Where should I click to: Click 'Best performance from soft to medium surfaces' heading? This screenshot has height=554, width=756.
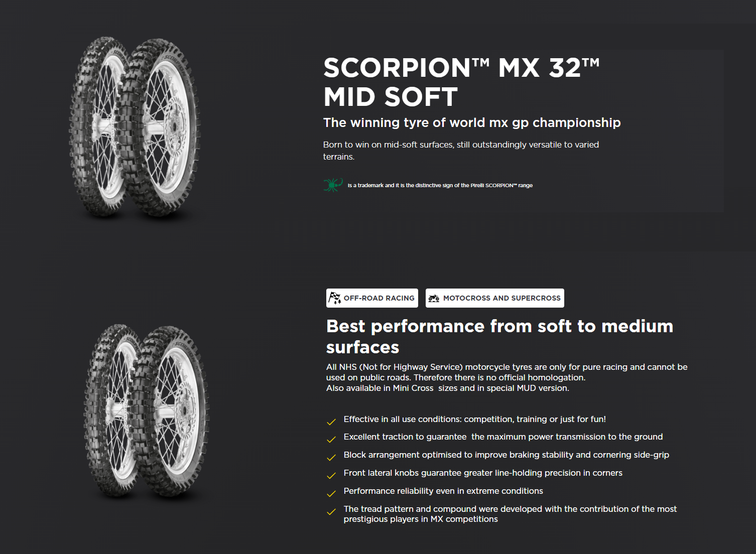tap(500, 336)
